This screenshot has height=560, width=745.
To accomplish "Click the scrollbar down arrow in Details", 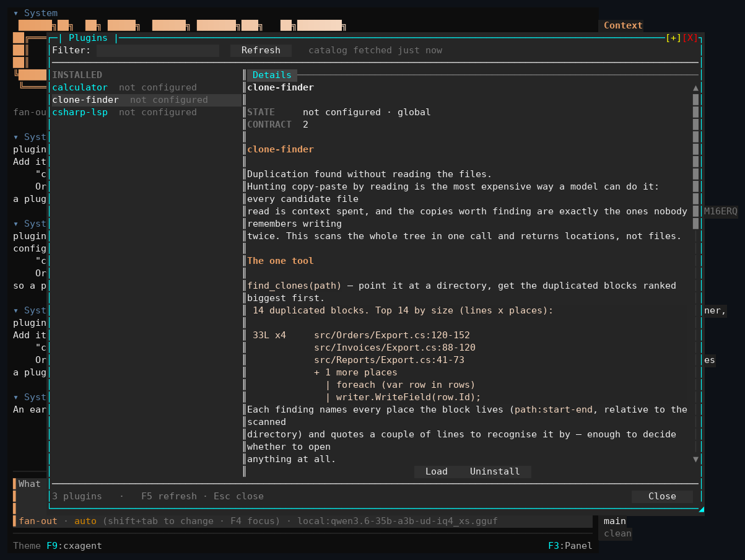I will coord(695,459).
